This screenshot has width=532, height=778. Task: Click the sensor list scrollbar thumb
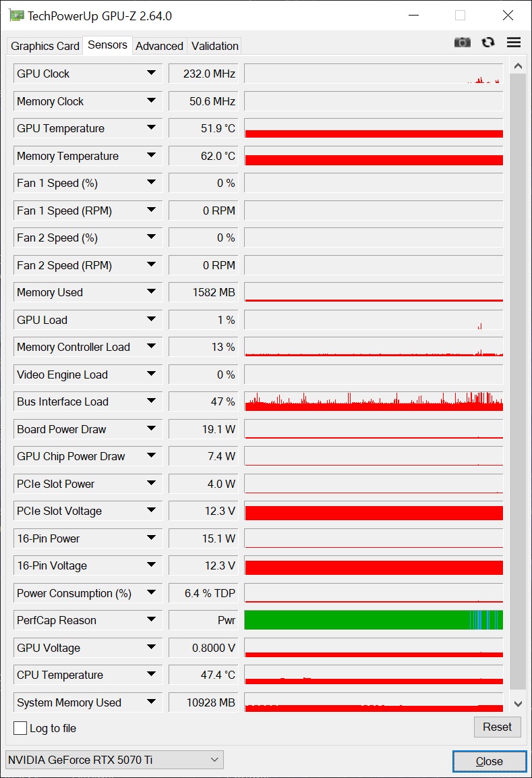[x=518, y=381]
